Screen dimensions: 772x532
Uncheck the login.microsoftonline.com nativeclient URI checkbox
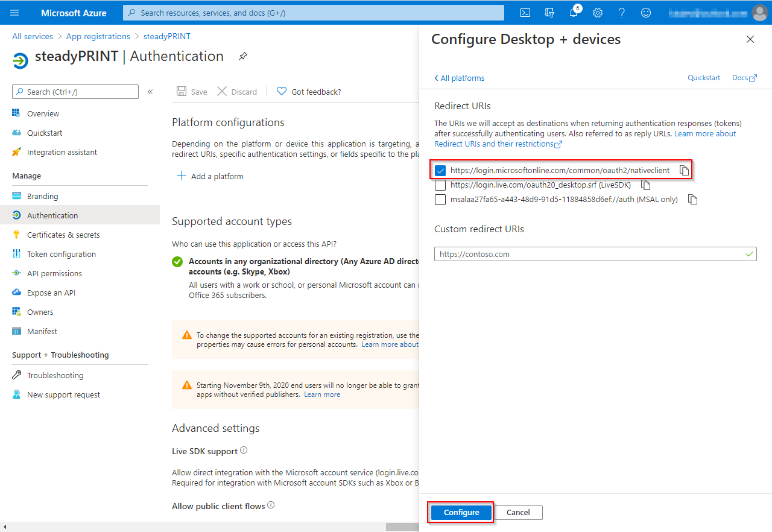coord(440,171)
